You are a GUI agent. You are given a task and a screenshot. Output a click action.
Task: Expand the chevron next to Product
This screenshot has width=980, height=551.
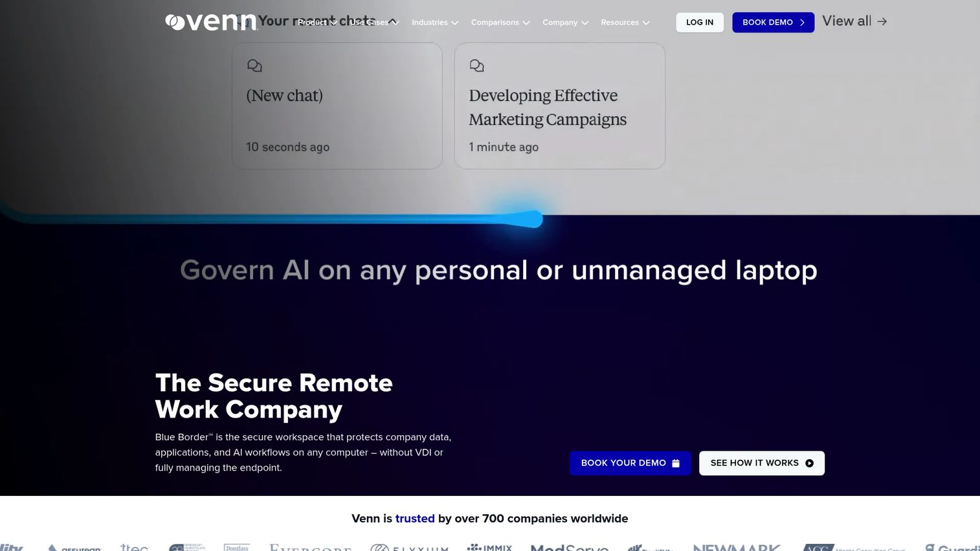click(x=333, y=23)
